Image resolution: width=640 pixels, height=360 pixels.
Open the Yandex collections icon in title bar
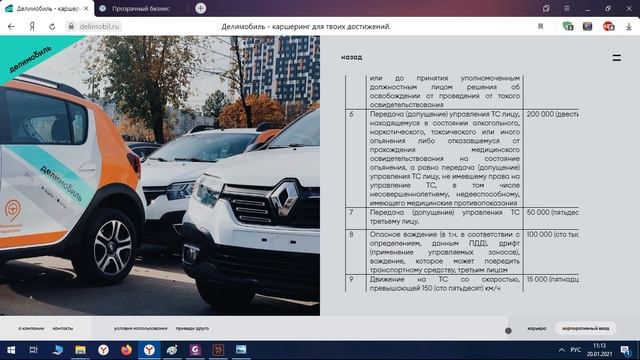[546, 8]
